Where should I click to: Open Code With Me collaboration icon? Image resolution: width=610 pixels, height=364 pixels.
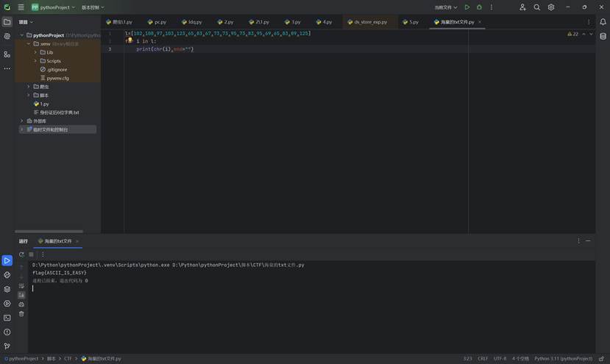click(x=522, y=7)
